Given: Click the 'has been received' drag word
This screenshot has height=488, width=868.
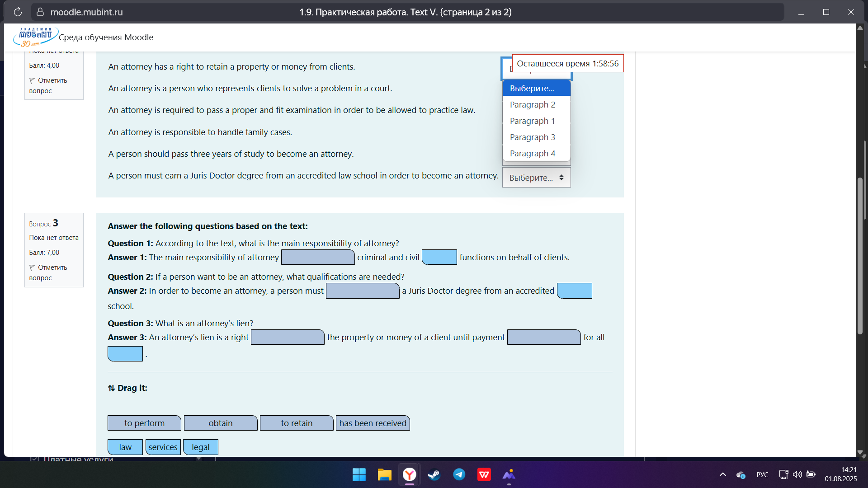Looking at the screenshot, I should [x=373, y=423].
